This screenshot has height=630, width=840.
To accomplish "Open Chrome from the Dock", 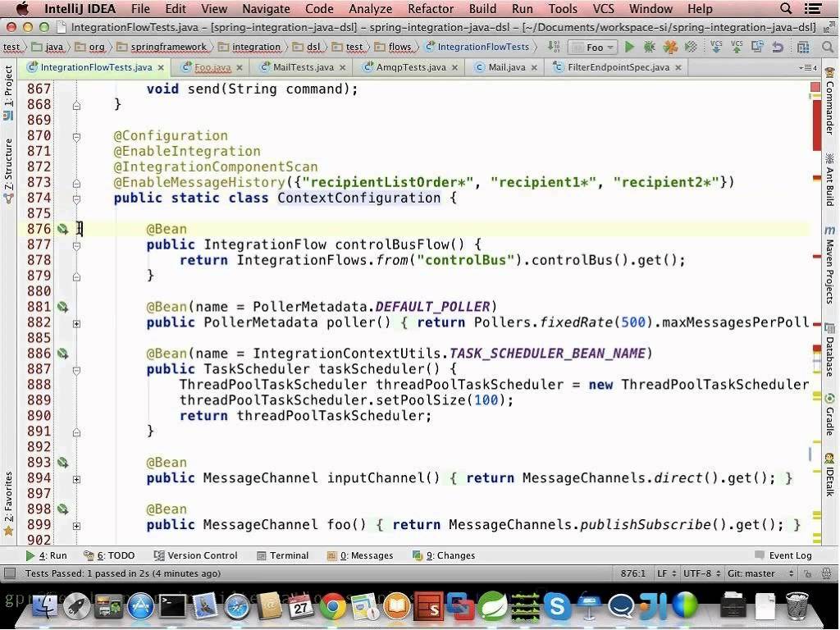I will pyautogui.click(x=333, y=606).
